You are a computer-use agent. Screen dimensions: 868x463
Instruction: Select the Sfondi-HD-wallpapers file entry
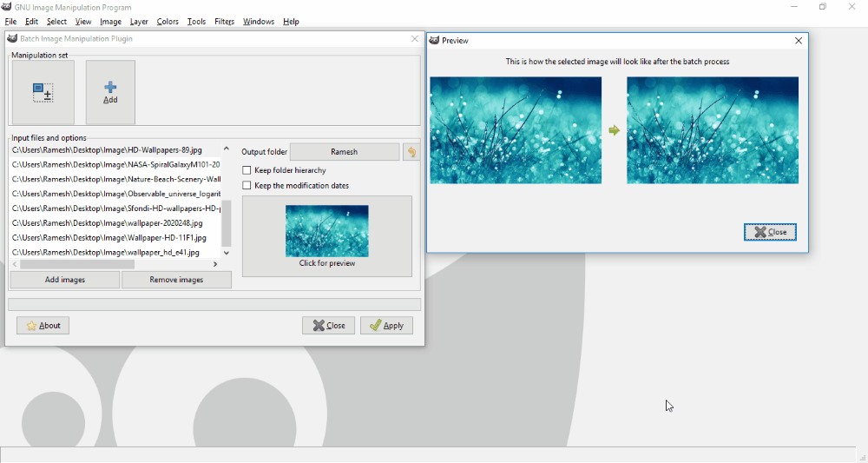tap(115, 208)
